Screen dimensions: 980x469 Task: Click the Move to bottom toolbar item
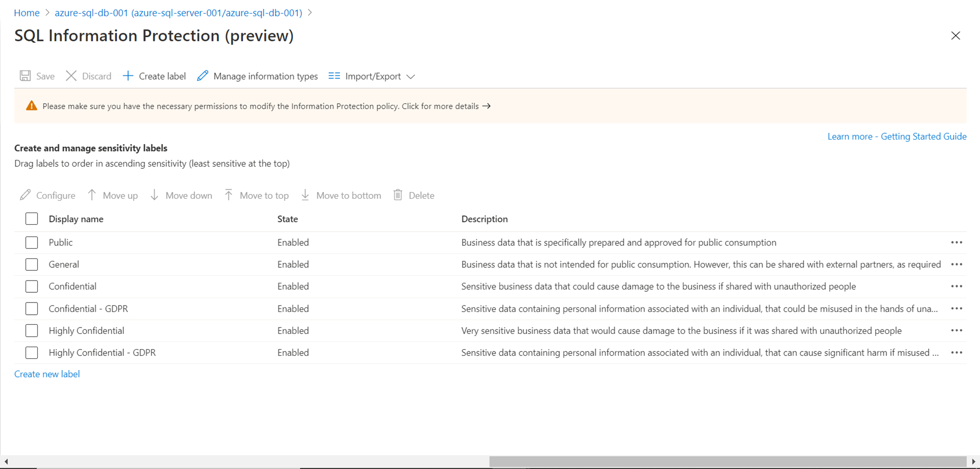[x=341, y=195]
